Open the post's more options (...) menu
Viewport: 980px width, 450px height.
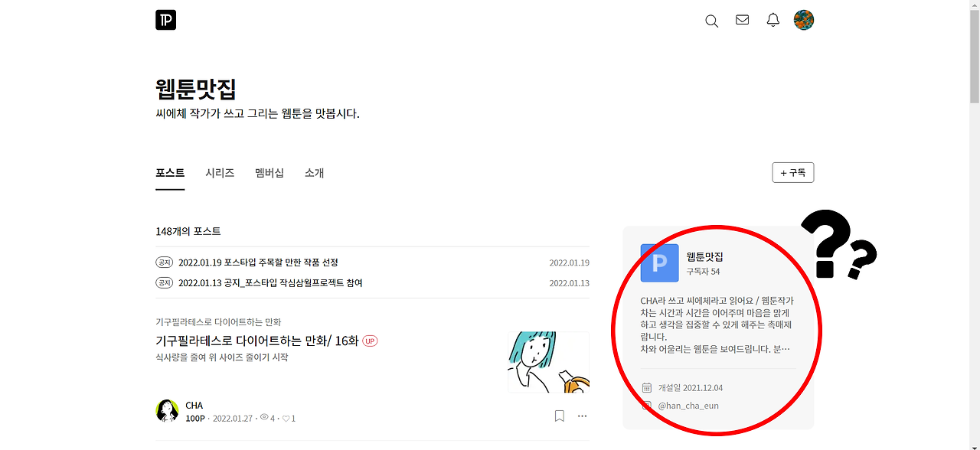582,416
